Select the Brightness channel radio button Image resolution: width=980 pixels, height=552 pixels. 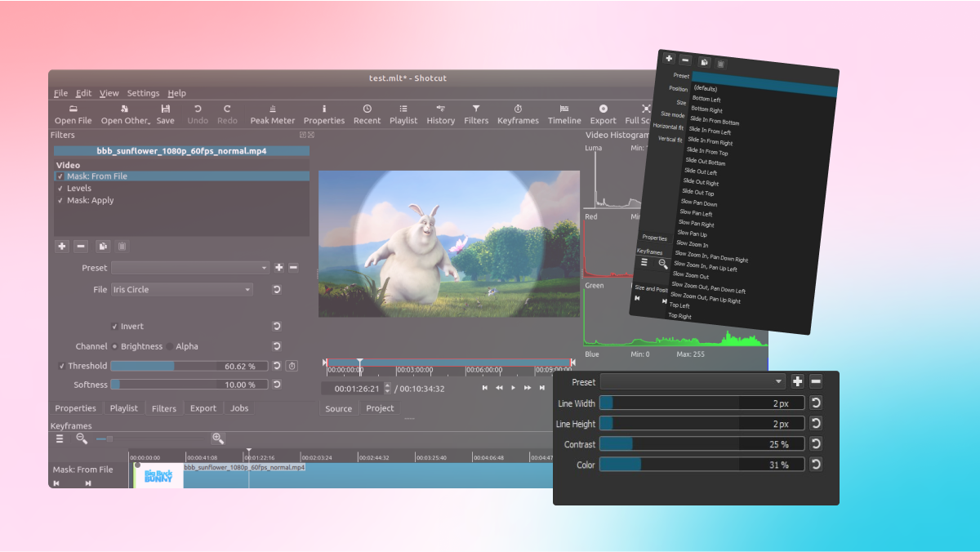pyautogui.click(x=114, y=346)
